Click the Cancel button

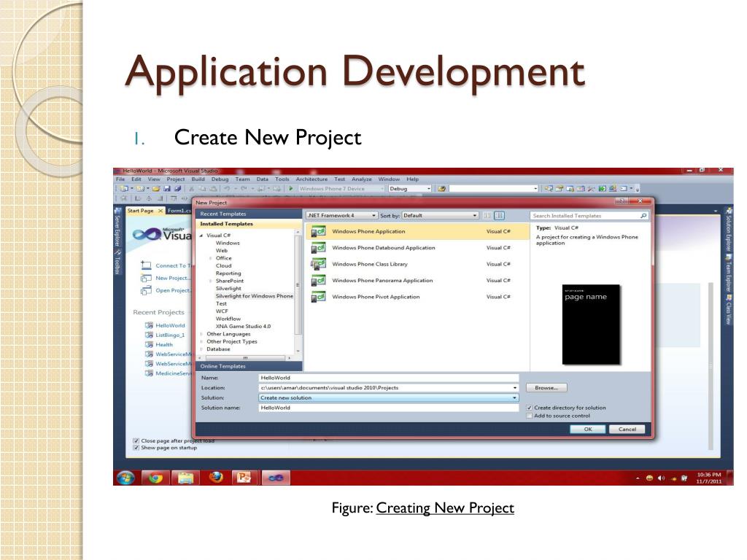point(627,429)
